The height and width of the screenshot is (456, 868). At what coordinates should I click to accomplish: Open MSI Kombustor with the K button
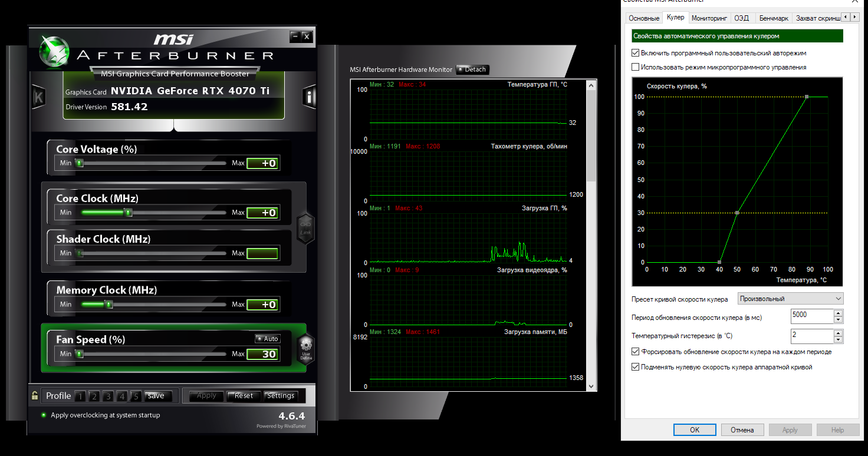click(38, 97)
